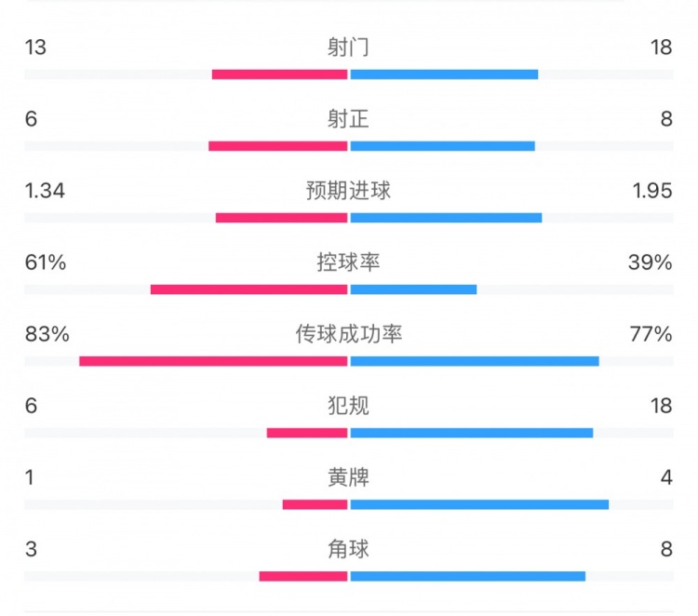Select the 犯规 stat label
This screenshot has width=698, height=616.
[348, 406]
